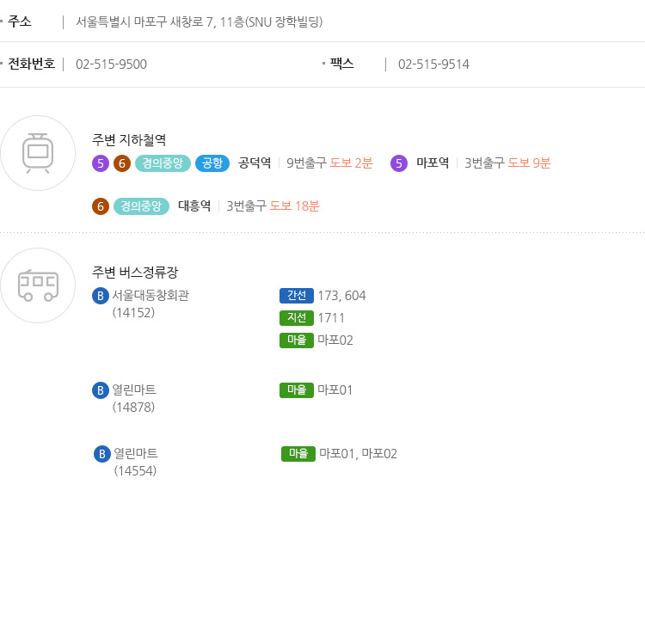The image size is (645, 644).
Task: Click the phone number 02-515-9500
Action: (111, 64)
